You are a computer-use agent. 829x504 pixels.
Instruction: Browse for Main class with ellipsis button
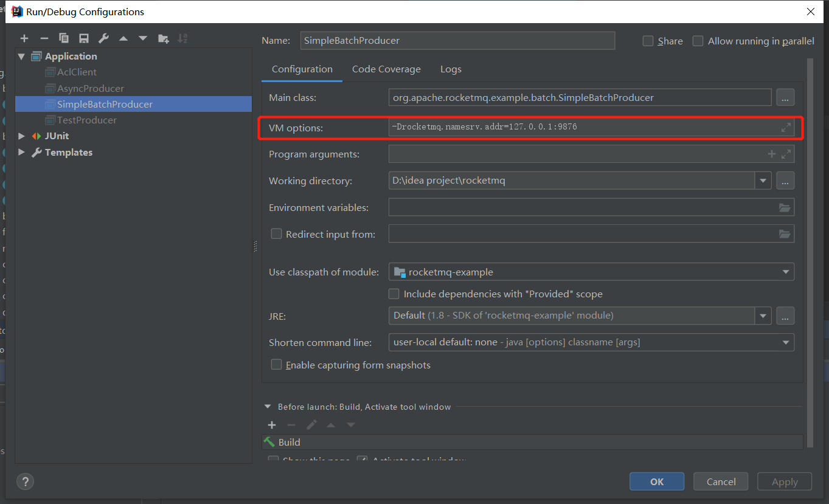[785, 97]
